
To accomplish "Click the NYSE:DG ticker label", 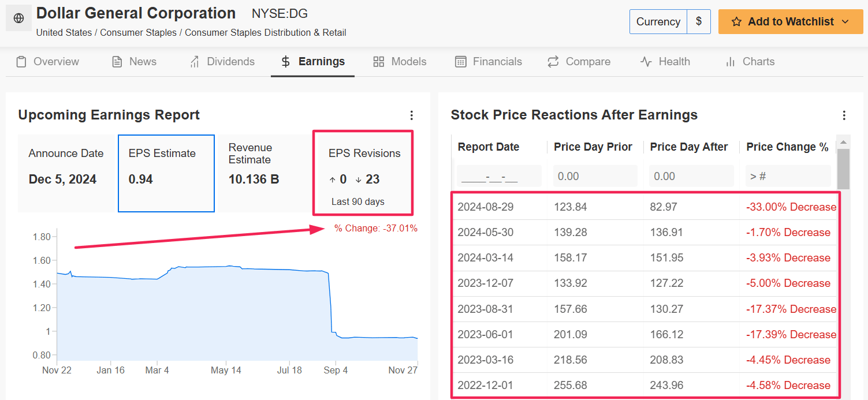I will click(x=280, y=14).
